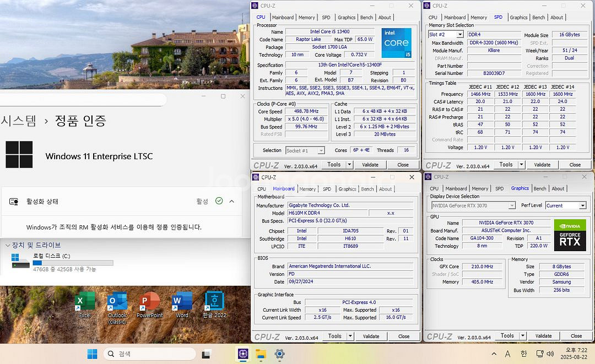Click the activation state icon in Settings

pos(14,202)
